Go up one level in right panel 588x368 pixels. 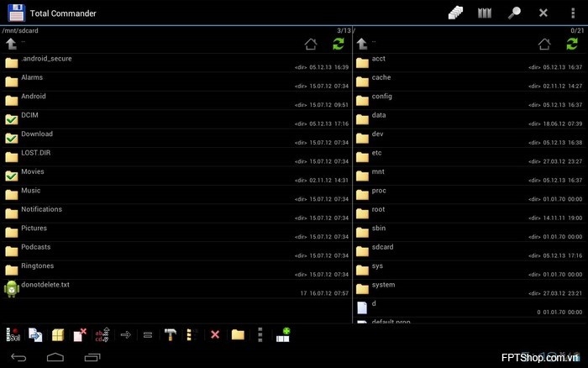click(362, 44)
